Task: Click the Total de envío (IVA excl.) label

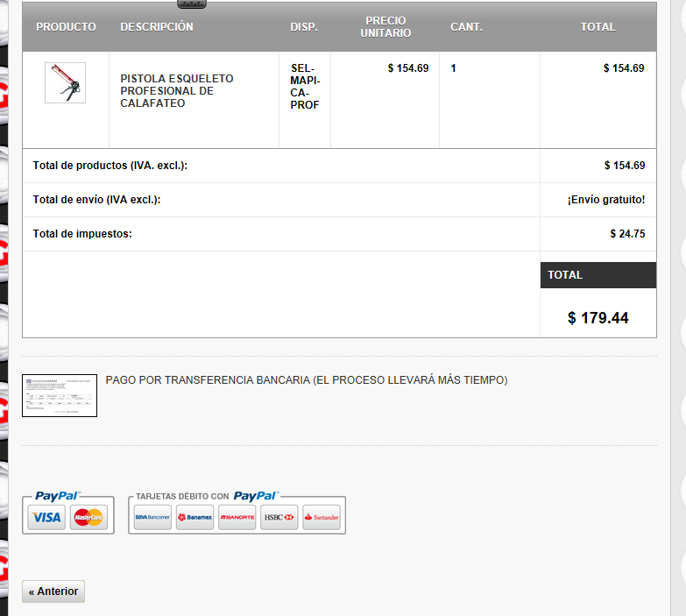Action: coord(96,200)
